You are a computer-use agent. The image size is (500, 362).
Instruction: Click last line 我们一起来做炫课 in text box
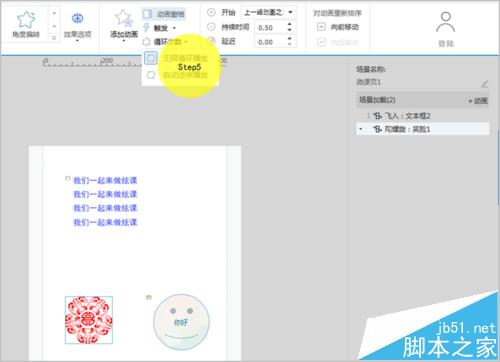click(x=105, y=222)
